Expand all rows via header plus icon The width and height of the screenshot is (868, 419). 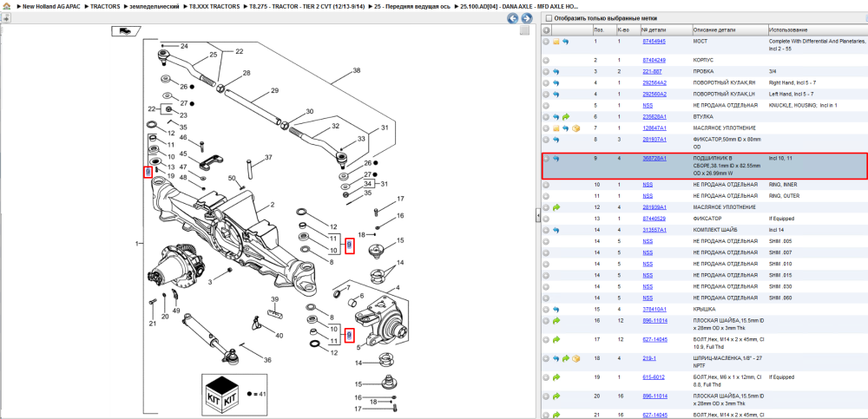coord(546,29)
